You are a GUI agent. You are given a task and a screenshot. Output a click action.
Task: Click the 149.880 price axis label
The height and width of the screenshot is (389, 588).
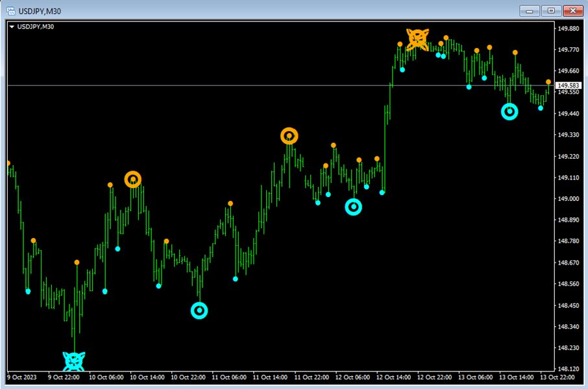click(569, 29)
